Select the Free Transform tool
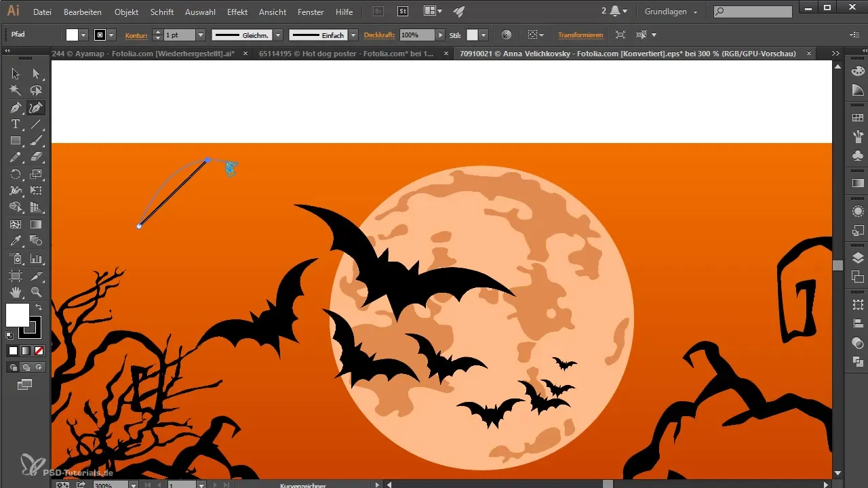Screen dimensions: 868x488 tap(36, 191)
